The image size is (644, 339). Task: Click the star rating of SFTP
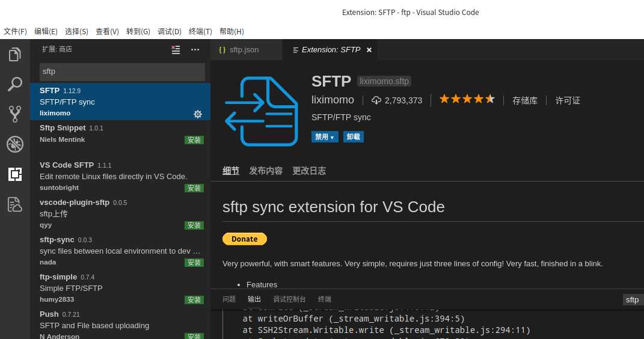(467, 99)
